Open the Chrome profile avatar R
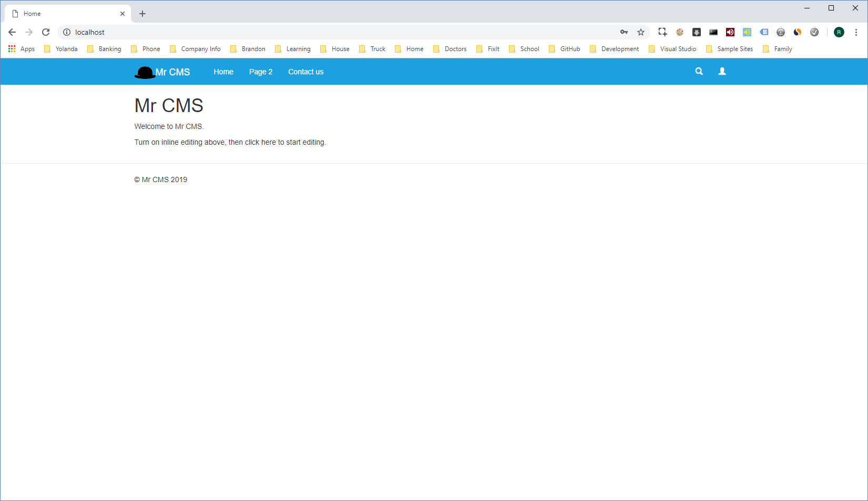 839,32
